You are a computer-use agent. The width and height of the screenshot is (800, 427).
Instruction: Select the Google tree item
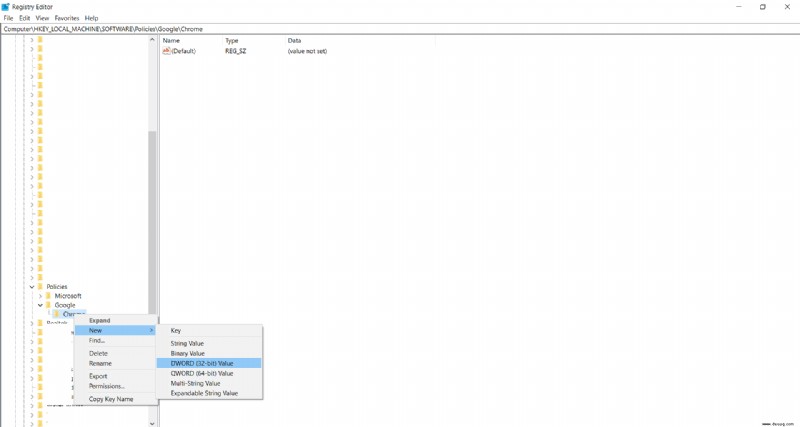65,305
